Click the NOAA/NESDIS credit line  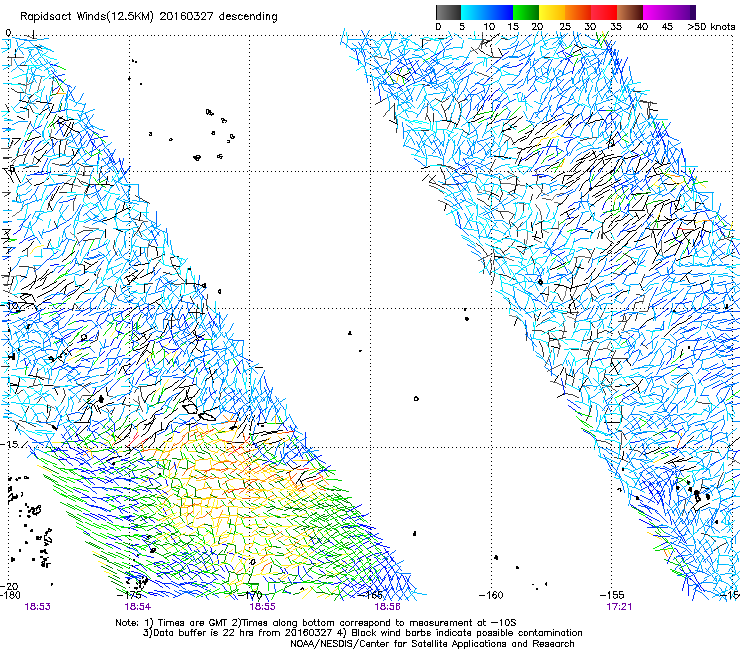tap(432, 644)
